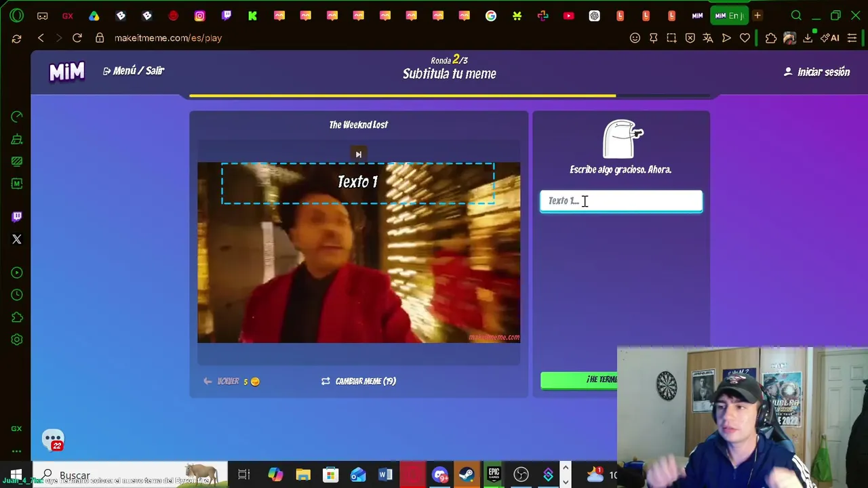Open Microsoft Store from taskbar
The width and height of the screenshot is (868, 488).
330,475
